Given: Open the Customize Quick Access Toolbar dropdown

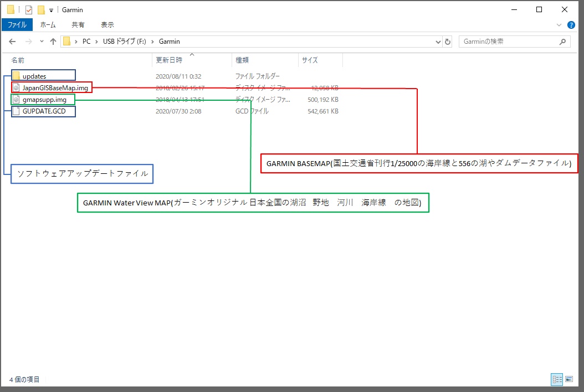Looking at the screenshot, I should (x=51, y=10).
